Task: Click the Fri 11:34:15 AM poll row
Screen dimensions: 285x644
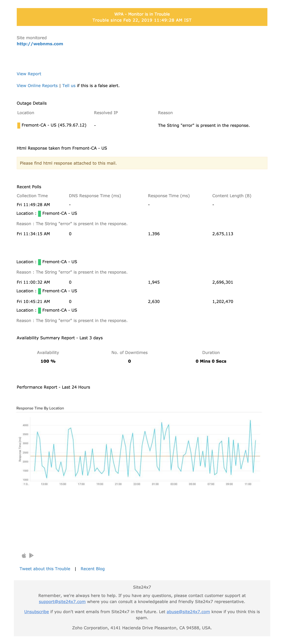Action: (33, 234)
